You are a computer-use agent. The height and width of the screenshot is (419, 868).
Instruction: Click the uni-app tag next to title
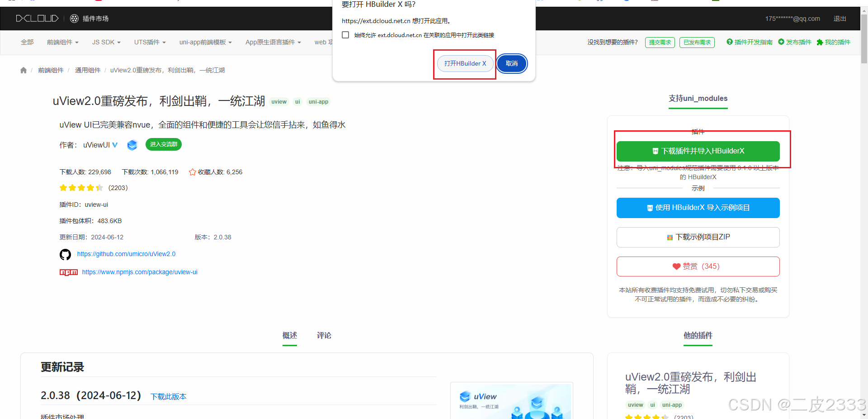tap(318, 102)
